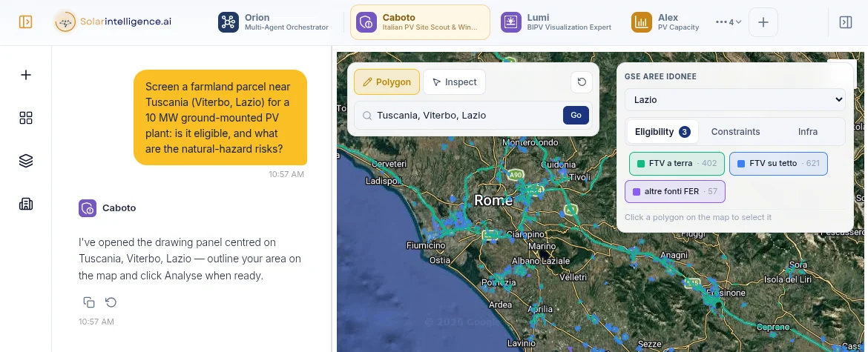This screenshot has height=352, width=868.
Task: Reset the map drawing with undo icon
Action: [x=581, y=82]
